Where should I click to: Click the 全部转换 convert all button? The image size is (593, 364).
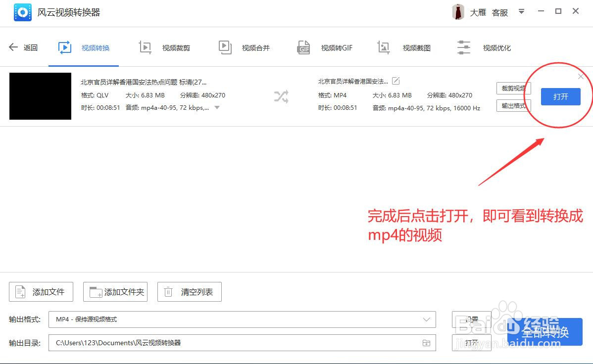[544, 332]
